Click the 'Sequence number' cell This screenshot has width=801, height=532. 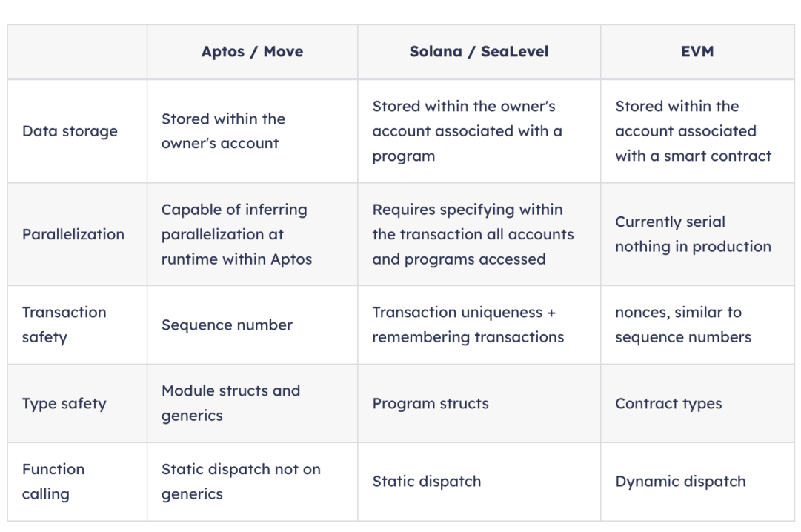pyautogui.click(x=253, y=325)
